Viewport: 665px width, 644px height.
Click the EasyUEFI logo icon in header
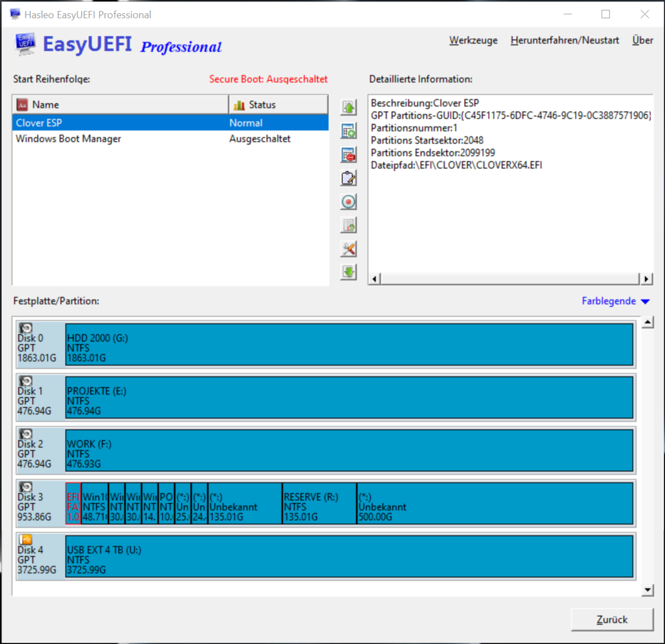coord(26,44)
